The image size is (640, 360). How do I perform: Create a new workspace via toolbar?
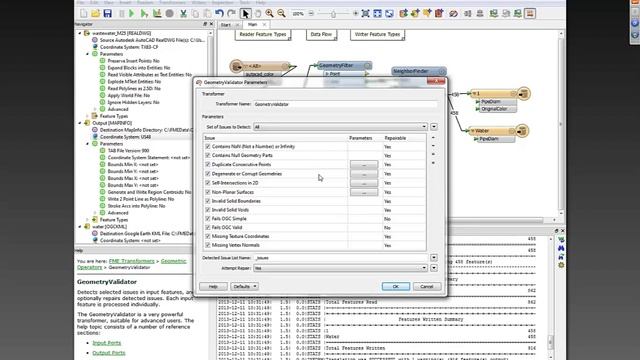[x=84, y=13]
